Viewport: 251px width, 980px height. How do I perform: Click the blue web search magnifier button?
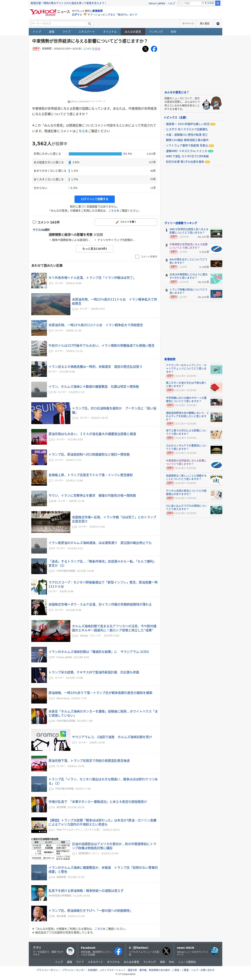click(218, 3)
